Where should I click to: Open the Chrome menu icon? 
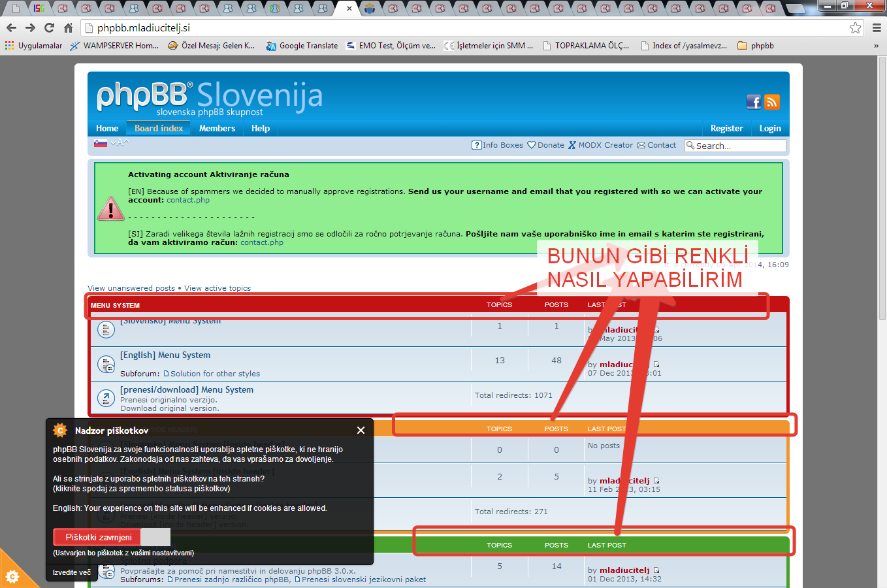pos(877,27)
